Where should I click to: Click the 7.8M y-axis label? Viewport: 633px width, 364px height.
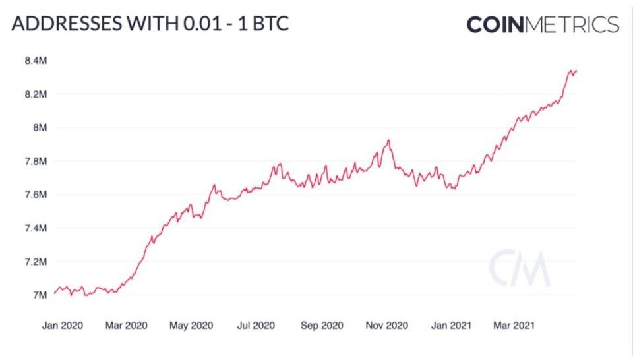point(36,162)
